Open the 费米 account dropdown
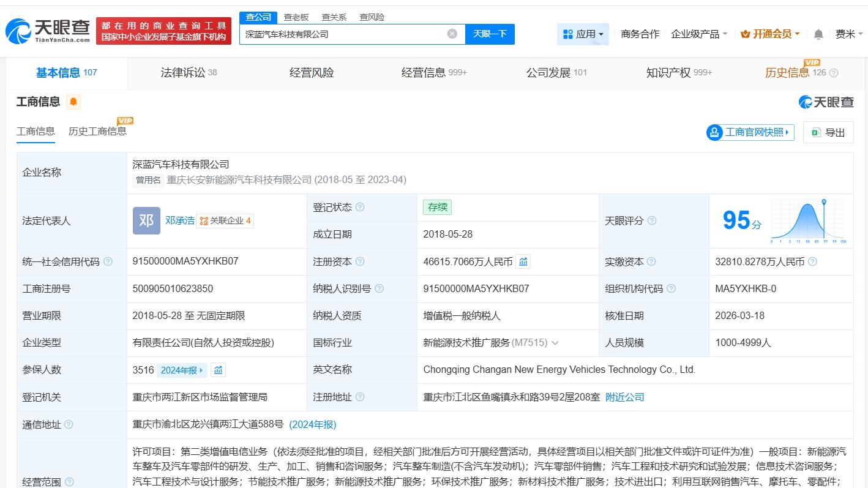Viewport: 868px width, 488px height. (848, 34)
